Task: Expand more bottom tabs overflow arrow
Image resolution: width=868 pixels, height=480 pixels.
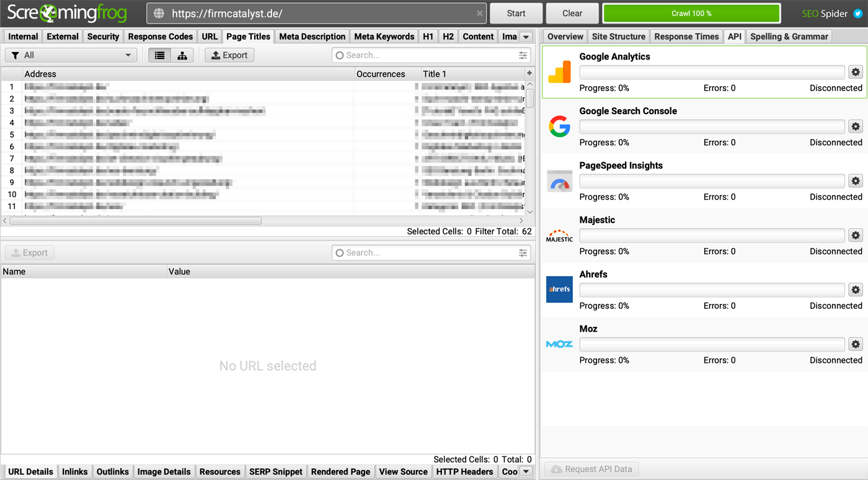Action: tap(526, 471)
